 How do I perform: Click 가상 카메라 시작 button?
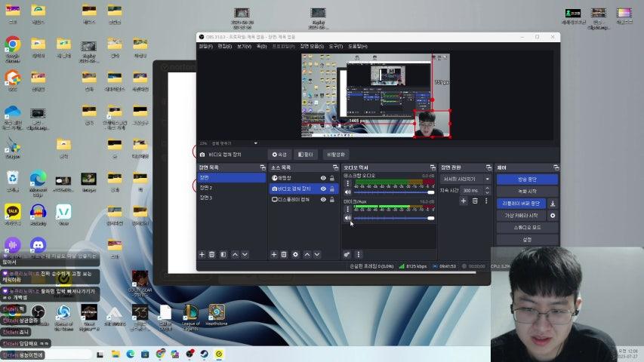(521, 216)
